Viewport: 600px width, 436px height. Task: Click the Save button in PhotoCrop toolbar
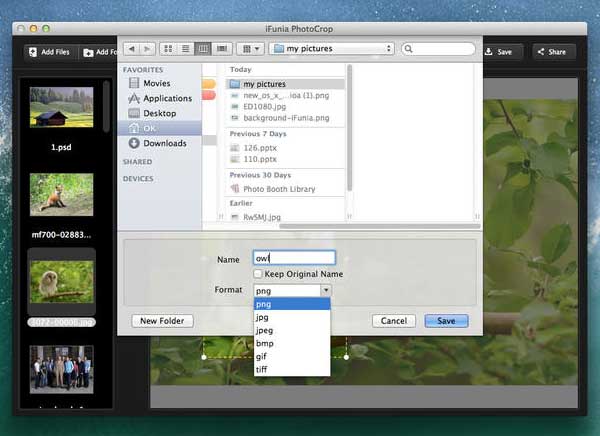[x=499, y=52]
